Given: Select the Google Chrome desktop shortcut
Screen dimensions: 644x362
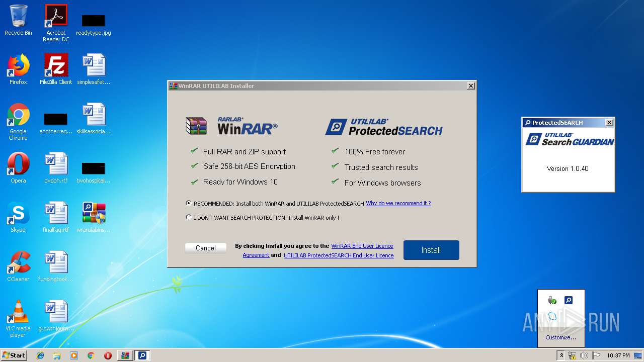Looking at the screenshot, I should 18,122.
